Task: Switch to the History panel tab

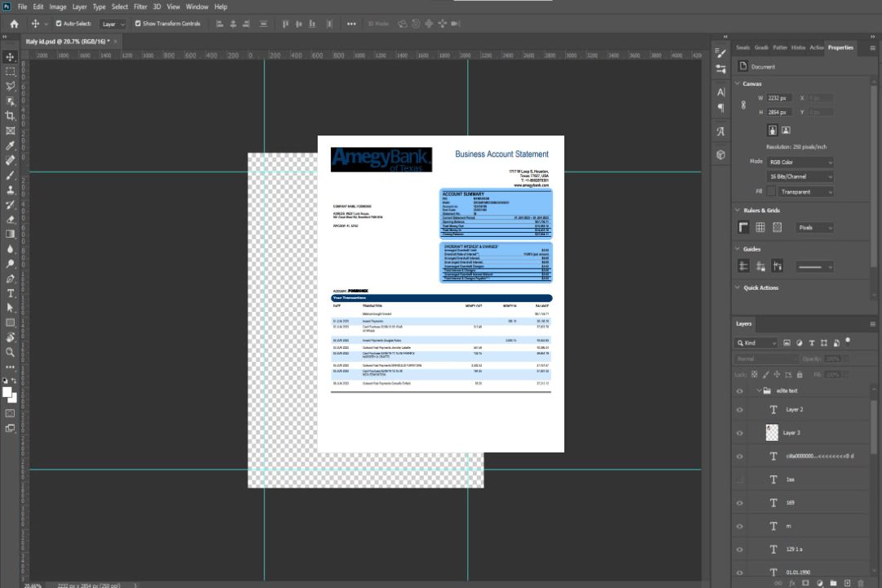Action: coord(798,48)
